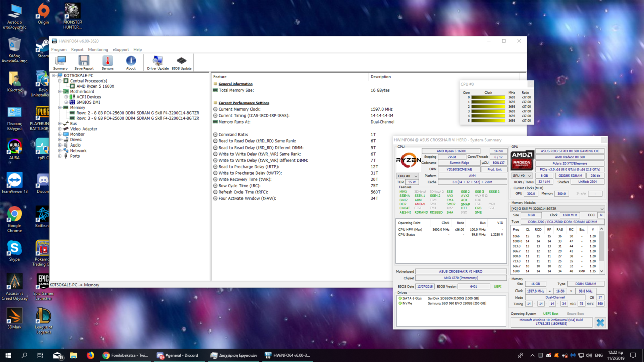Expand the ACPI Devices node
The height and width of the screenshot is (362, 644).
[66, 97]
